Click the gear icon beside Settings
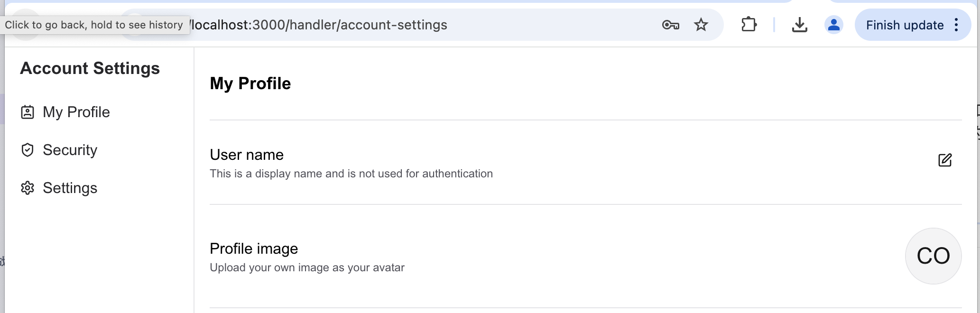Image resolution: width=980 pixels, height=313 pixels. point(28,188)
